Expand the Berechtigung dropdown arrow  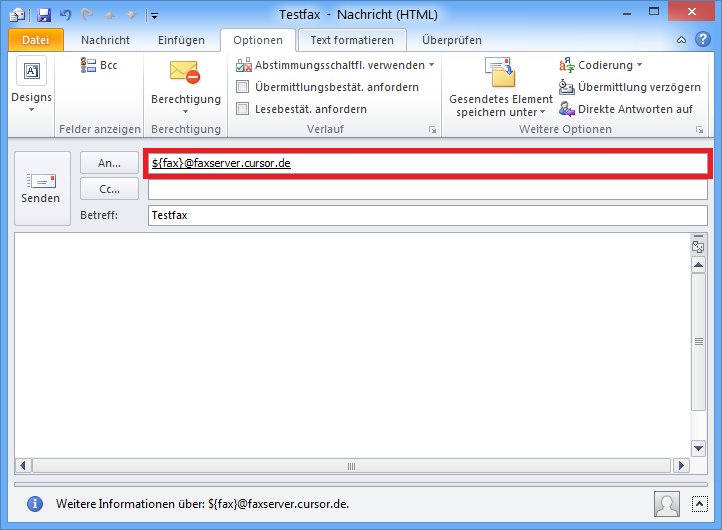[185, 111]
